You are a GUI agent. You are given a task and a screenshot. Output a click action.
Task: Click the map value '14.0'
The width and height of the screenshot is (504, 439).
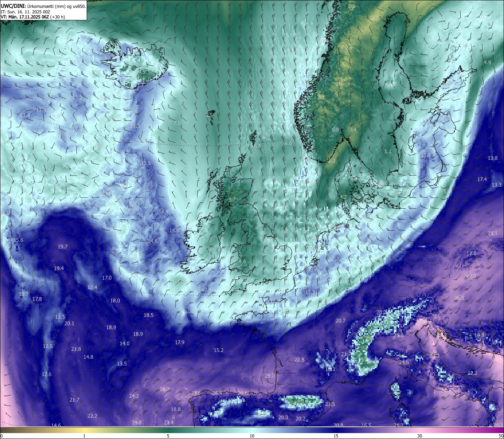(124, 344)
